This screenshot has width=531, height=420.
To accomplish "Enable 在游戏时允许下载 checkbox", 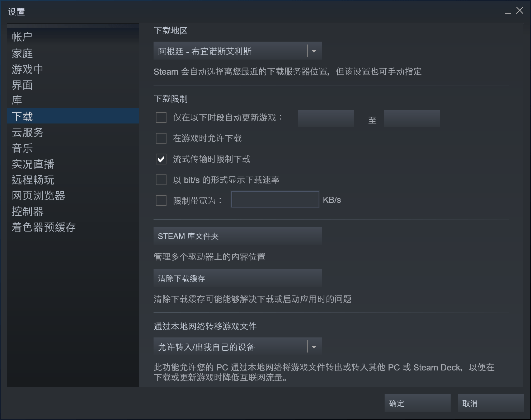I will pos(161,138).
